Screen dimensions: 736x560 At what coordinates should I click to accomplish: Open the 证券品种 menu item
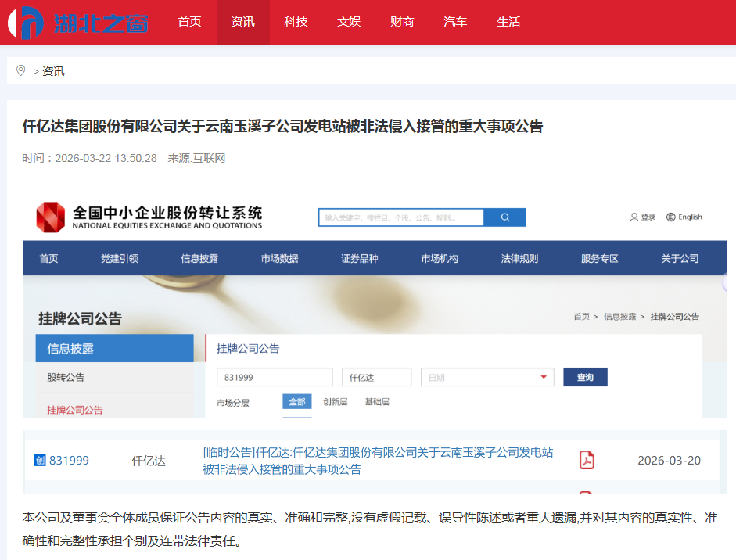(360, 259)
